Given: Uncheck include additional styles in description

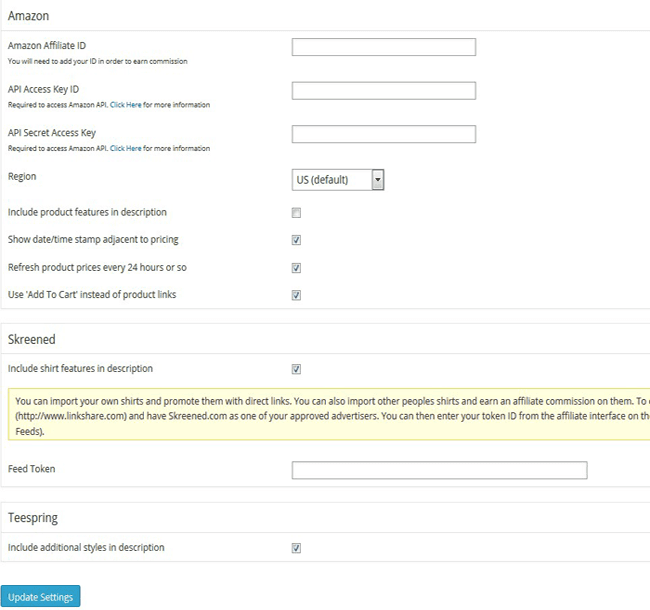Looking at the screenshot, I should [296, 548].
